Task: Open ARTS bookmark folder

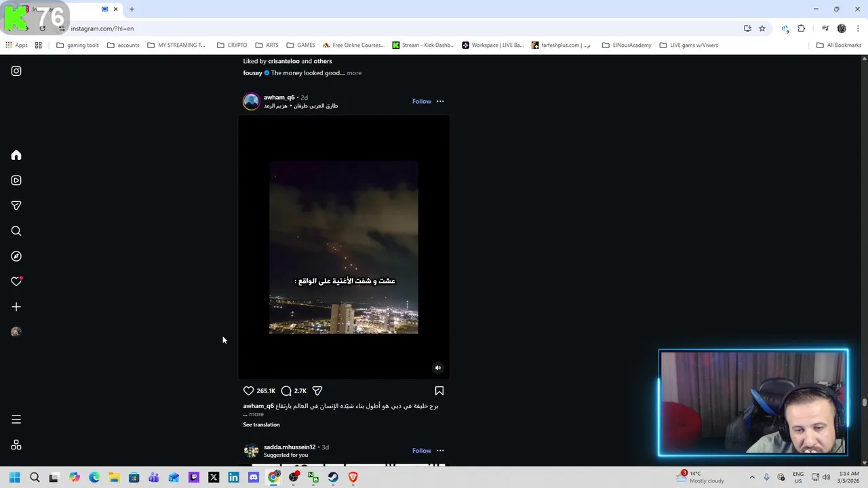Action: tap(267, 45)
